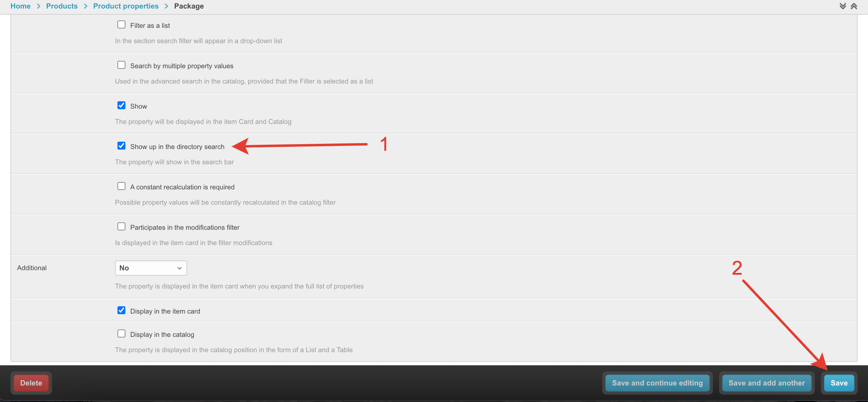The width and height of the screenshot is (868, 402).
Task: Click the red Delete button
Action: pyautogui.click(x=31, y=383)
